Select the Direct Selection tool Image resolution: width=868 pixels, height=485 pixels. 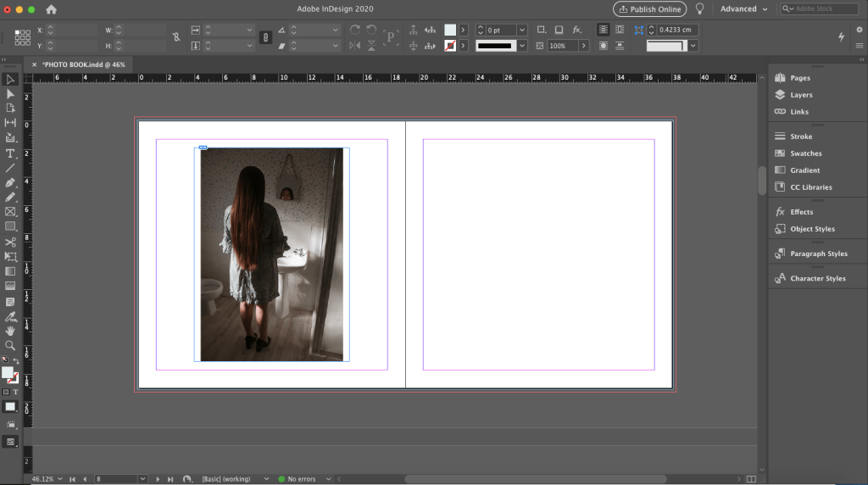pyautogui.click(x=10, y=93)
